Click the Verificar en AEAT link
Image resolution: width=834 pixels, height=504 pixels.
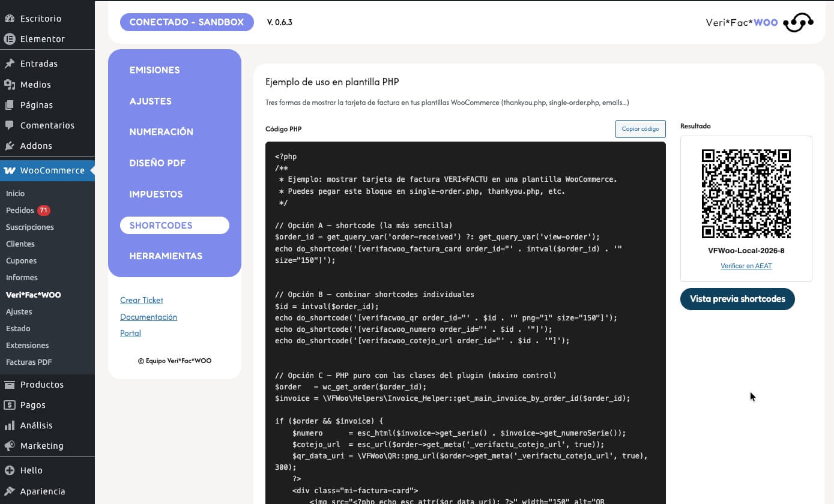(x=746, y=266)
